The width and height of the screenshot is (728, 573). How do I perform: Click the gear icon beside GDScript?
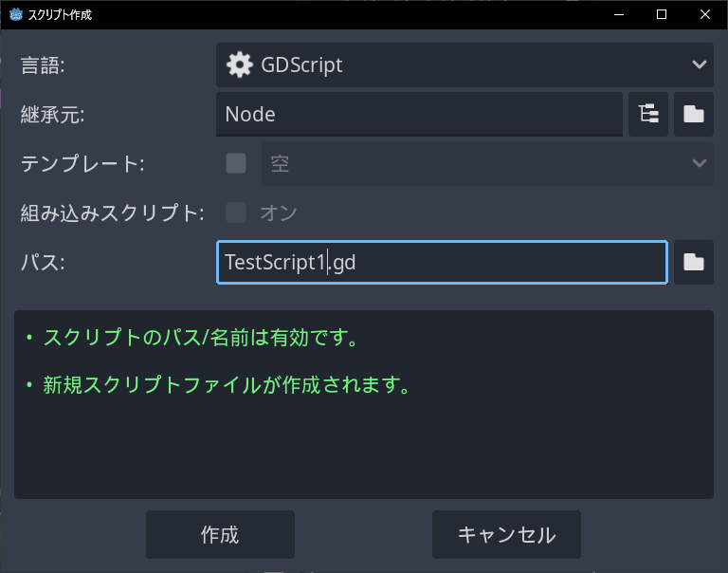pos(240,65)
